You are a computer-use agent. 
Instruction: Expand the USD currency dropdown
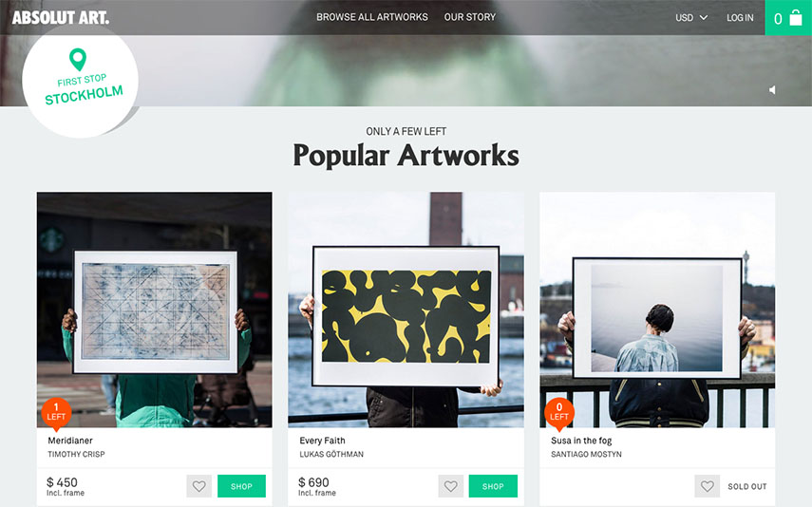pyautogui.click(x=691, y=18)
